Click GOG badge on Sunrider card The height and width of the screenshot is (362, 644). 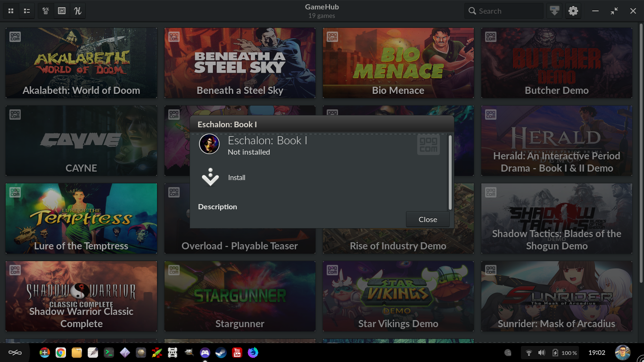[491, 270]
